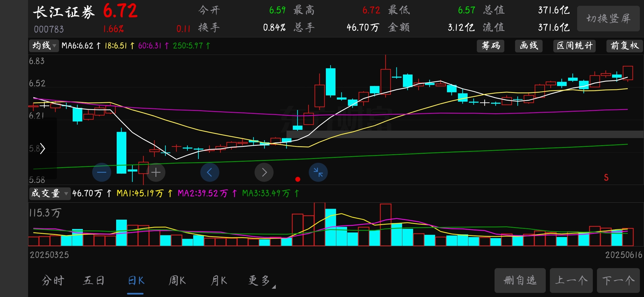Expand the 更多 period menu
Viewport: 644px width, 297px height.
pyautogui.click(x=261, y=281)
